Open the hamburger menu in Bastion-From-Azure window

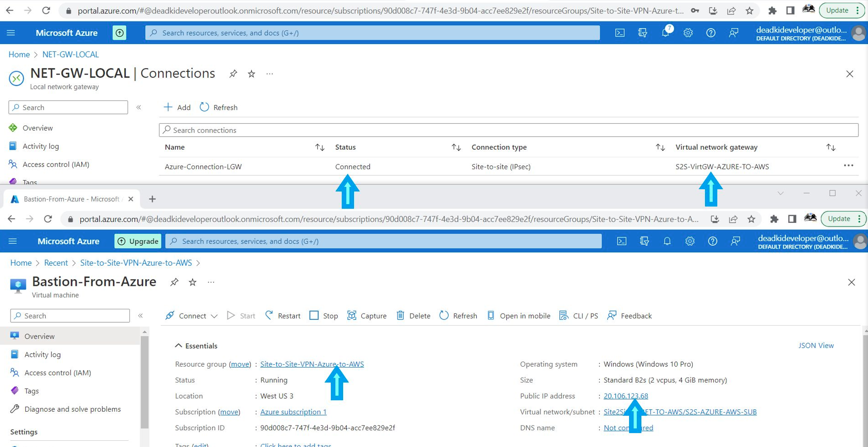point(13,241)
